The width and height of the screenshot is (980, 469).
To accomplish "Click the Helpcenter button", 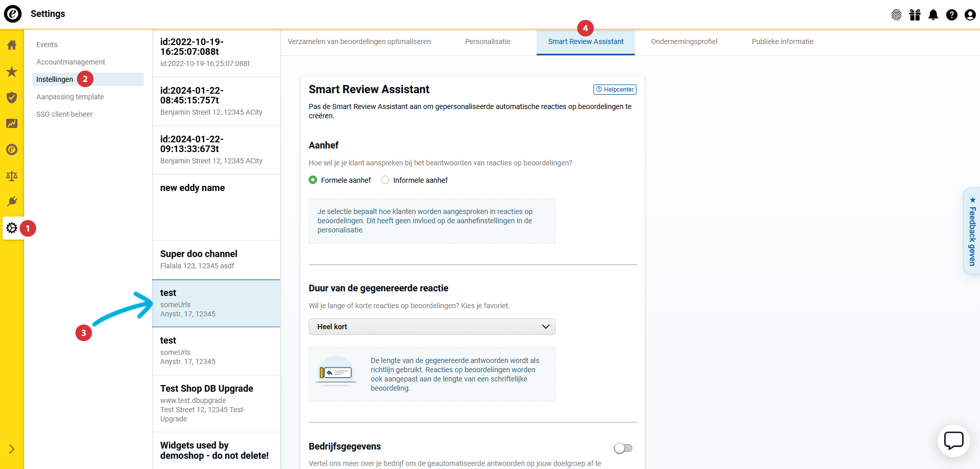I will point(615,90).
